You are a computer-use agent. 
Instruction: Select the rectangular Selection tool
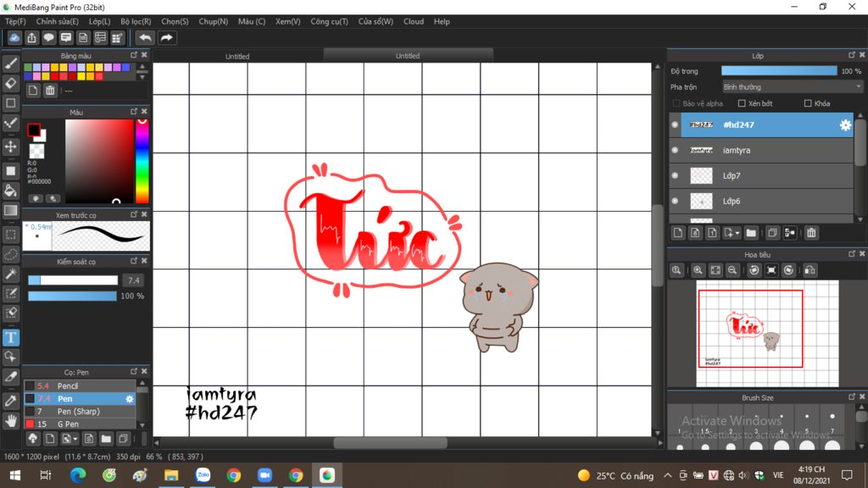coord(10,235)
